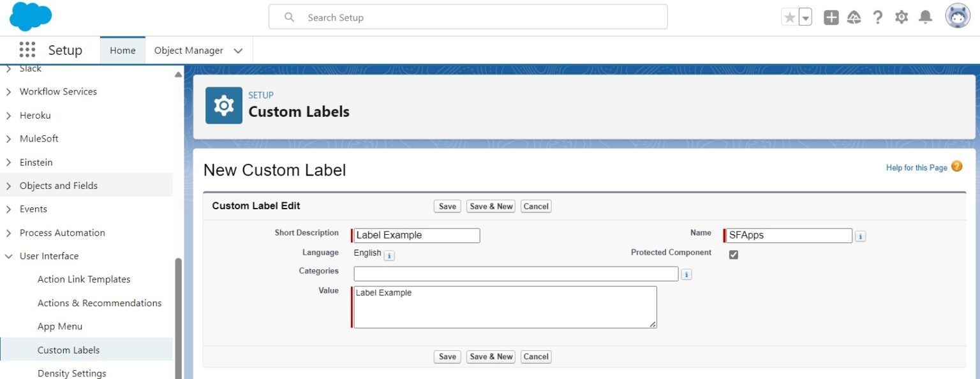This screenshot has width=980, height=379.
Task: Click the Help for this Page link
Action: coord(916,168)
